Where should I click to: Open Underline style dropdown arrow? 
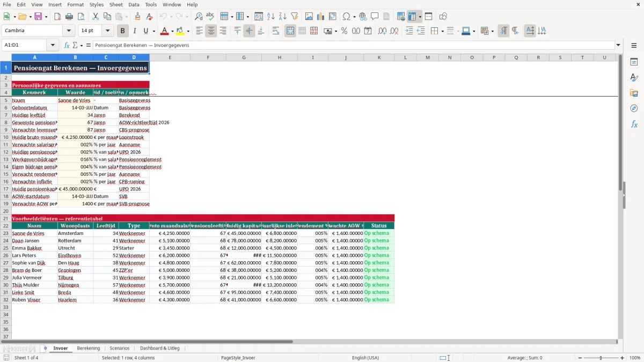tap(153, 31)
